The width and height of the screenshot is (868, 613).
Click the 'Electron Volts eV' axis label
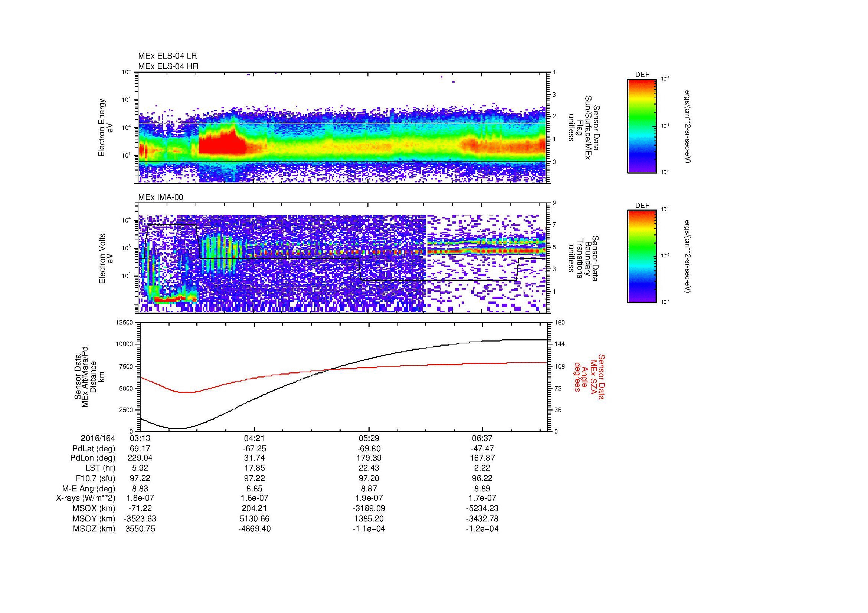[105, 259]
